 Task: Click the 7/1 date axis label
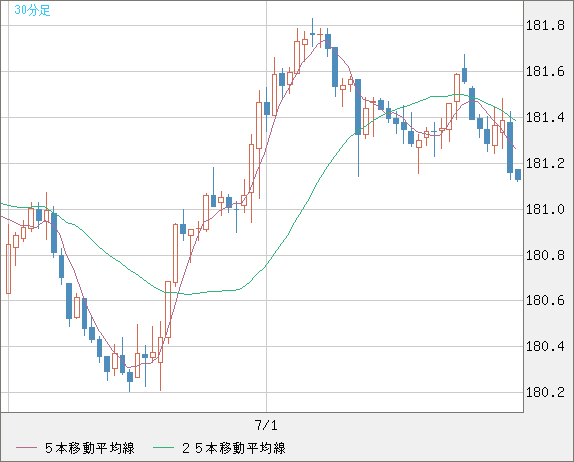click(x=266, y=425)
